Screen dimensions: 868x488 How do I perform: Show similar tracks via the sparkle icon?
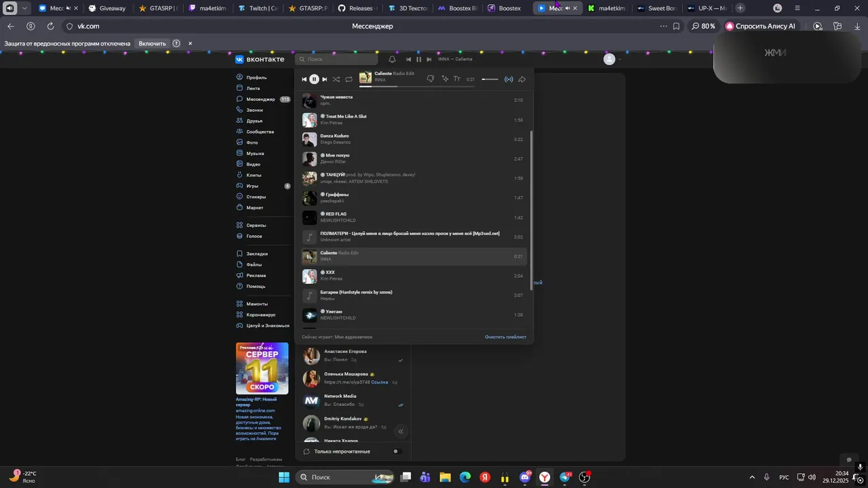click(x=445, y=79)
